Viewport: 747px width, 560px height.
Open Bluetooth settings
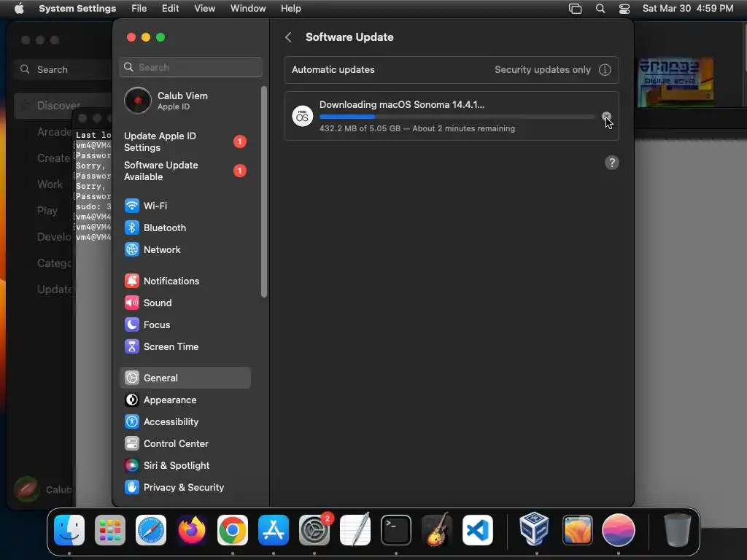[185, 227]
